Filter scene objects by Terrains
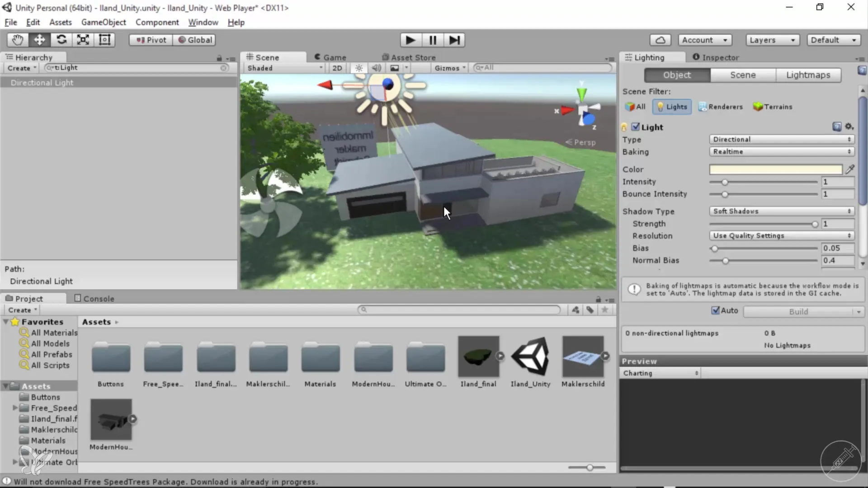Screen dimensions: 868x488 point(773,107)
